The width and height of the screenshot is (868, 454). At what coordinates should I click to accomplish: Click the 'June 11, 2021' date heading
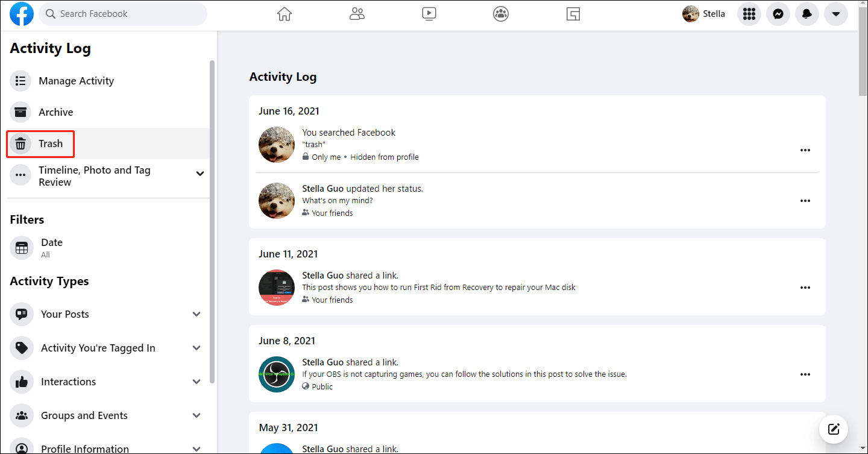tap(288, 254)
